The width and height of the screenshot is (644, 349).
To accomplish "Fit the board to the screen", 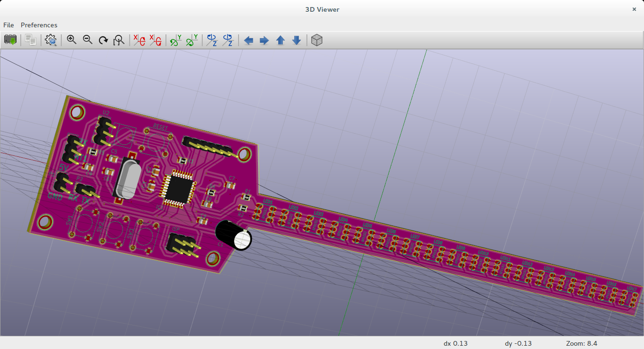I will pyautogui.click(x=119, y=40).
